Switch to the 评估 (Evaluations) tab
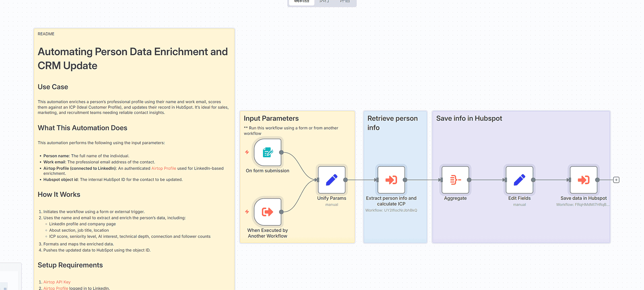Image resolution: width=644 pixels, height=290 pixels. [344, 2]
